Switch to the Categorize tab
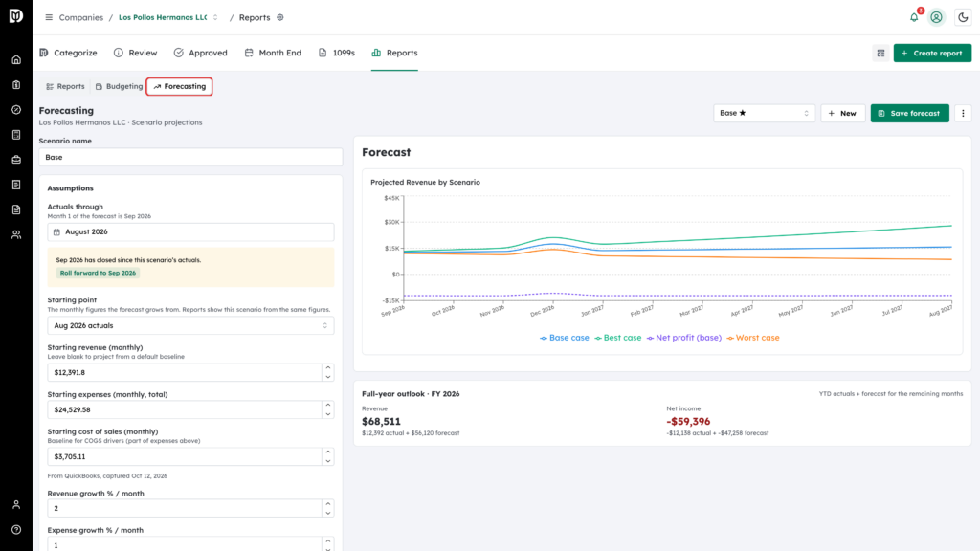980x551 pixels. click(x=68, y=54)
